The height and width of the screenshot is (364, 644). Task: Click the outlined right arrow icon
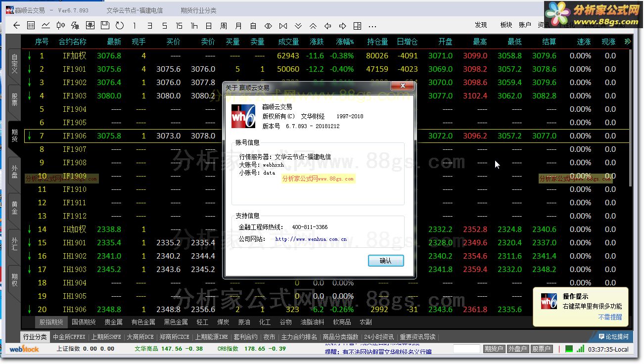342,26
